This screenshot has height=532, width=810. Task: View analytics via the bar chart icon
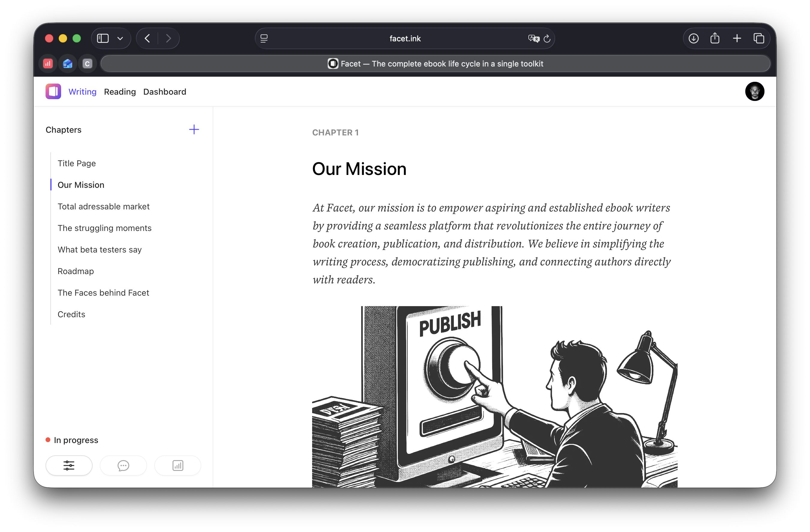177,465
